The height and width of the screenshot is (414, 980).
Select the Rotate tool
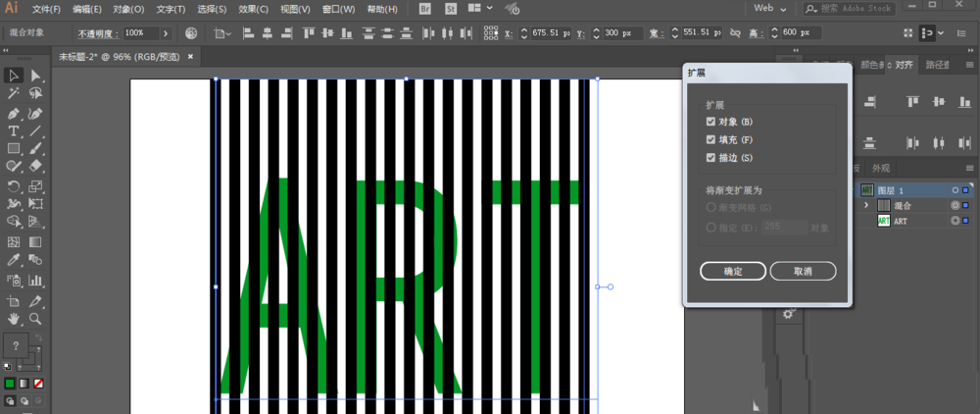coord(14,185)
